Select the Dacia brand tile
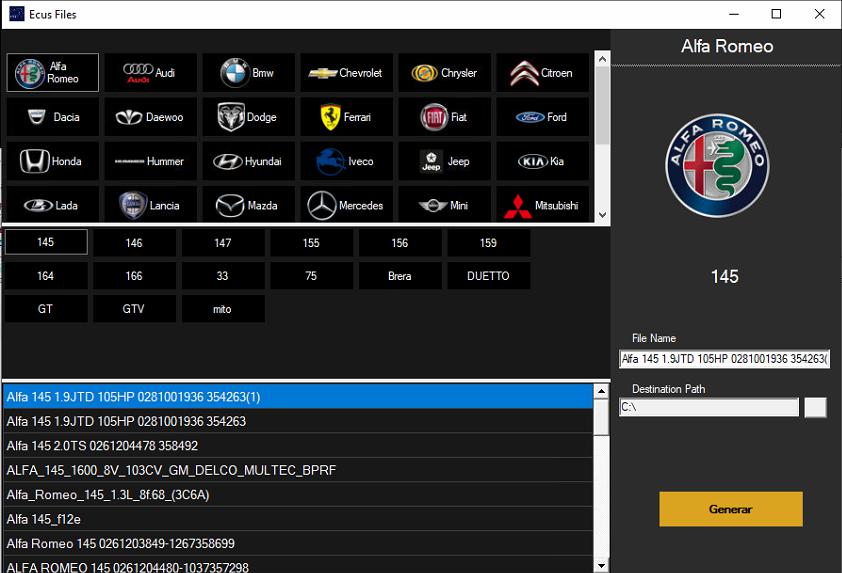842x573 pixels. tap(53, 117)
